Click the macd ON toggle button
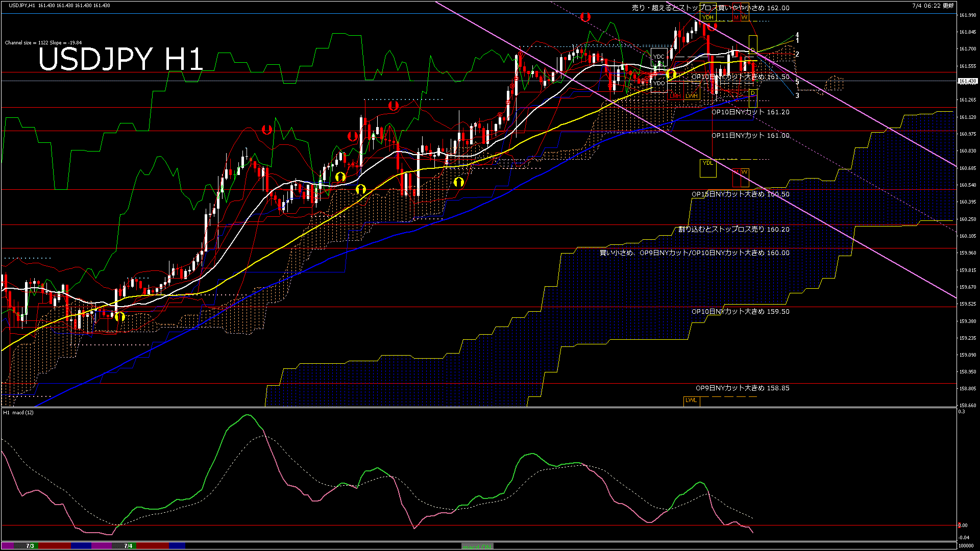The width and height of the screenshot is (980, 551). coord(477,546)
